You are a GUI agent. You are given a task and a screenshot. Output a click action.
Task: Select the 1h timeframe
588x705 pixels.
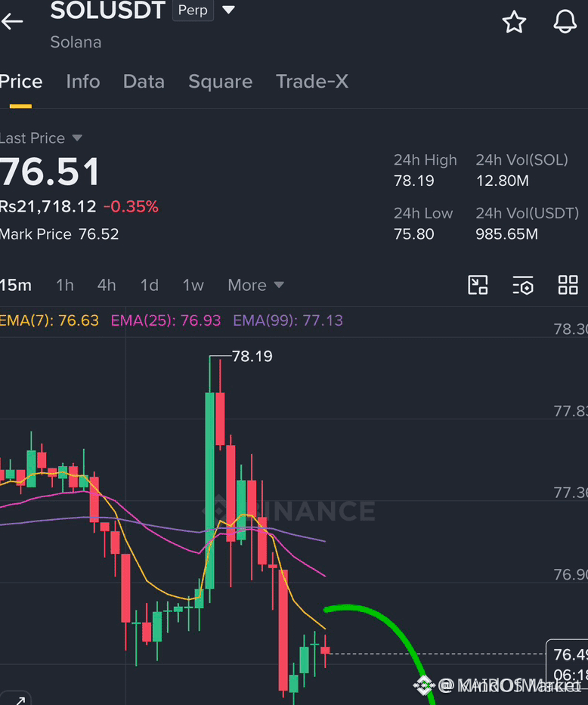coord(65,285)
